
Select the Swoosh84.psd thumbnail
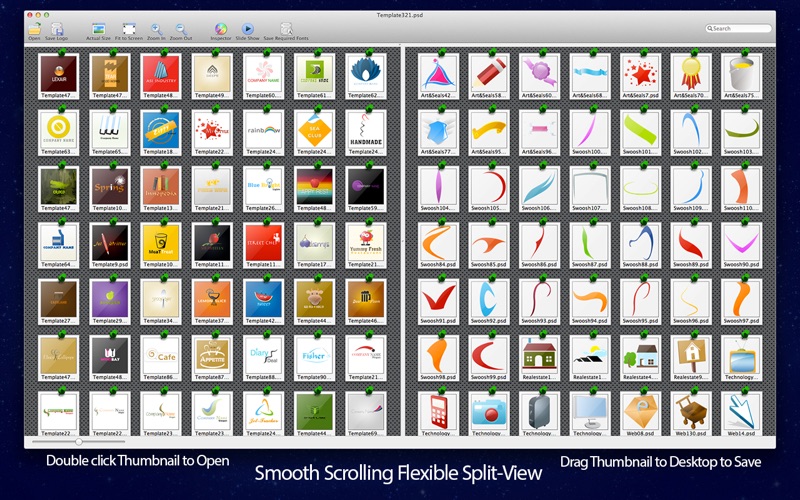point(438,245)
